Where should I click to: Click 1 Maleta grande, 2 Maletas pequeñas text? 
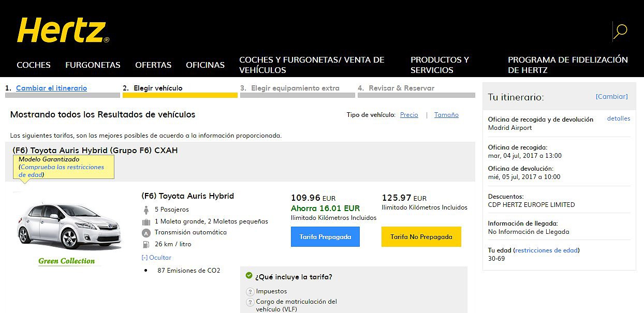coord(211,221)
